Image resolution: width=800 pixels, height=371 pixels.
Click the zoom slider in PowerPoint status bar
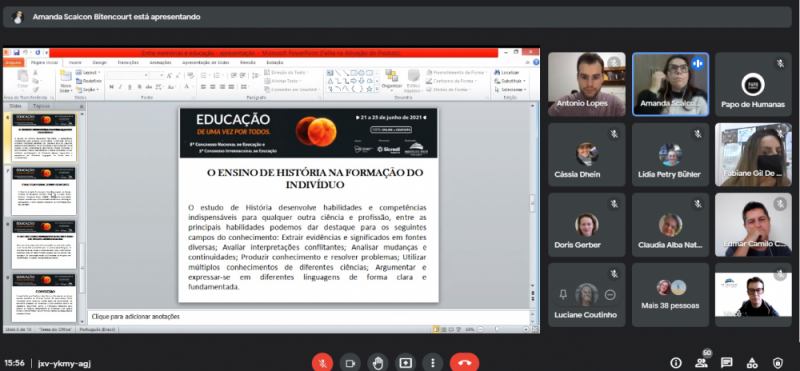click(x=496, y=330)
